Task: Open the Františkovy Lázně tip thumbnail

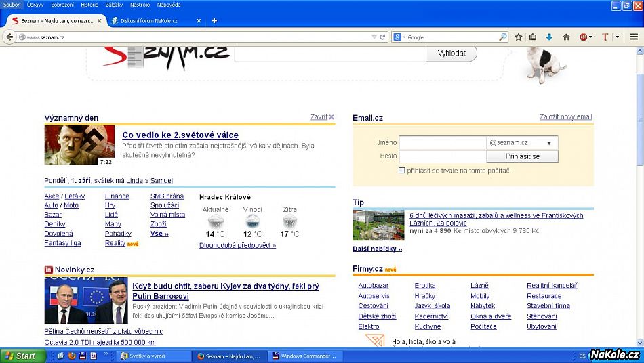Action: pyautogui.click(x=378, y=226)
